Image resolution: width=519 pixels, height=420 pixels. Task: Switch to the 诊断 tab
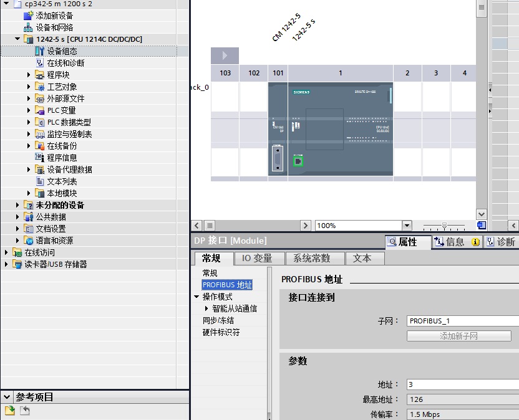(501, 242)
